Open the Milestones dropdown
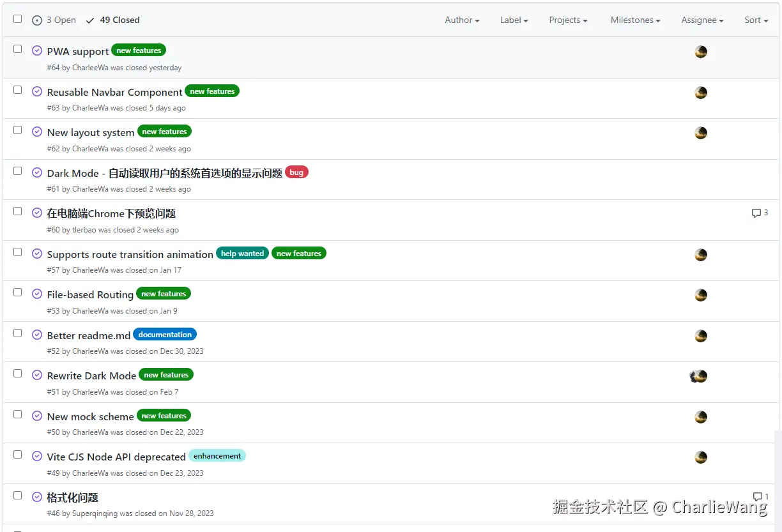Image resolution: width=782 pixels, height=532 pixels. coord(635,20)
